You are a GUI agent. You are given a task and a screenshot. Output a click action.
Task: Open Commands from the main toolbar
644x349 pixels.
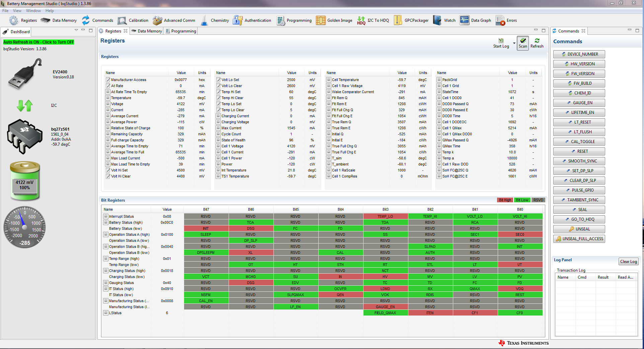(97, 20)
